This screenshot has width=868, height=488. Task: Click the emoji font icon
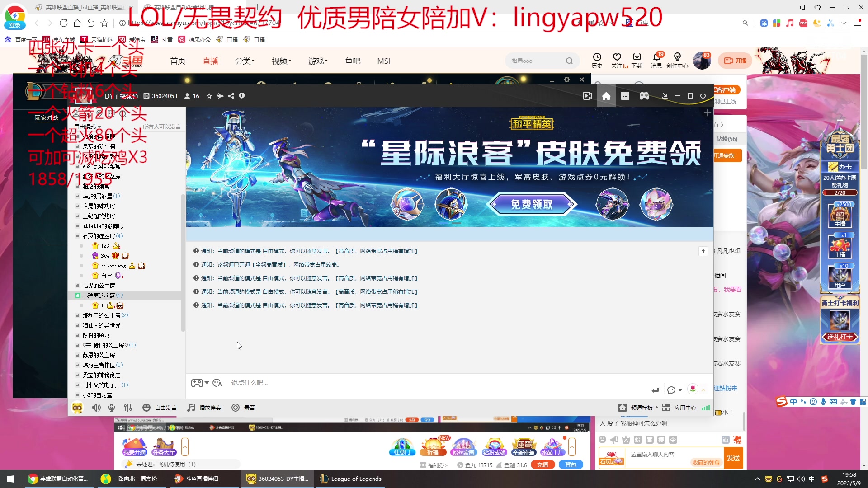click(x=217, y=383)
